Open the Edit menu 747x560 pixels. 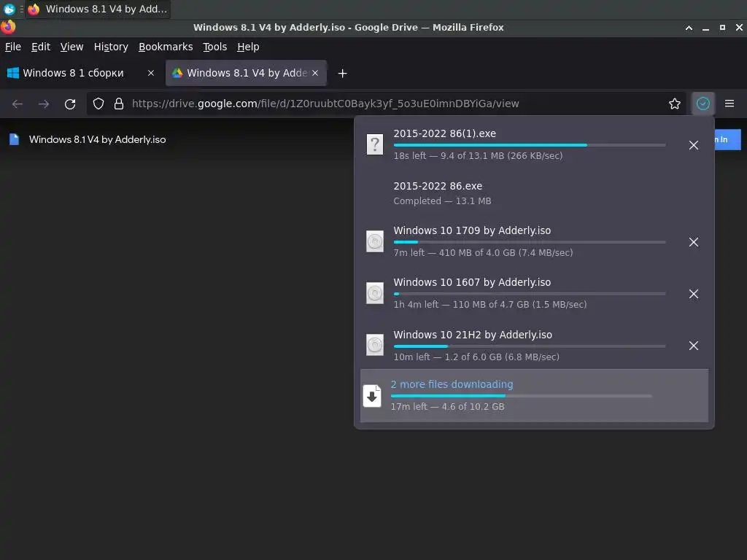point(41,47)
